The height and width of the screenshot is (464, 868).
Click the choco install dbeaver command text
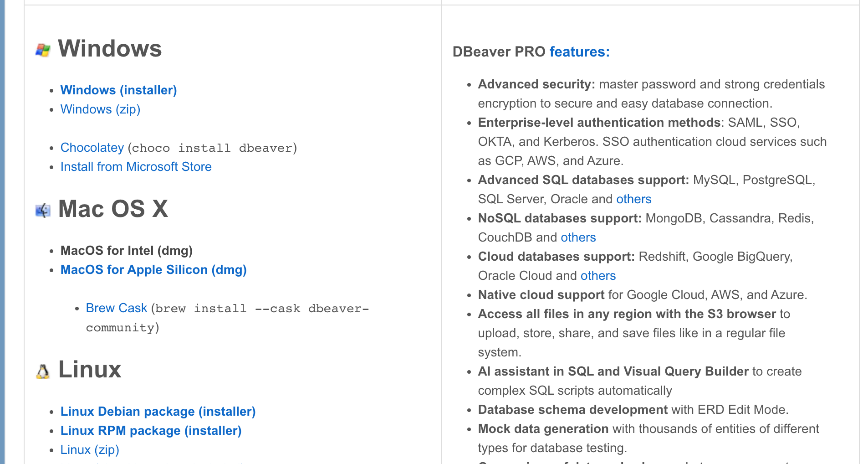[x=213, y=148]
